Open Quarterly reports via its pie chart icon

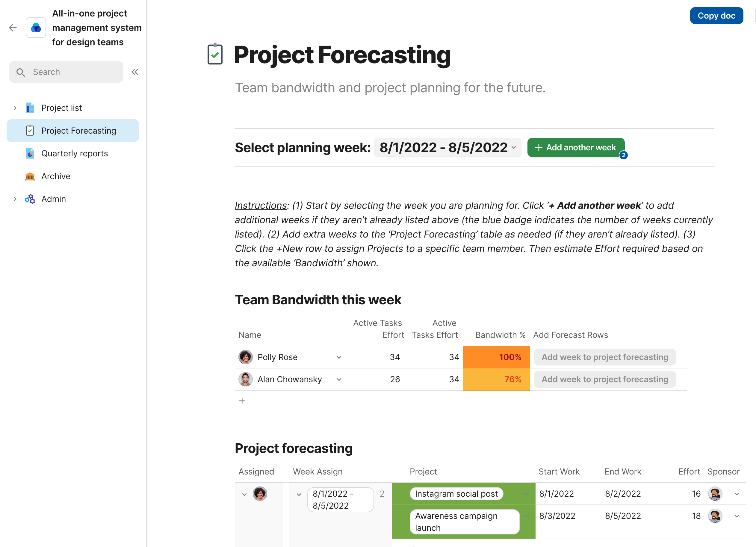coord(30,153)
